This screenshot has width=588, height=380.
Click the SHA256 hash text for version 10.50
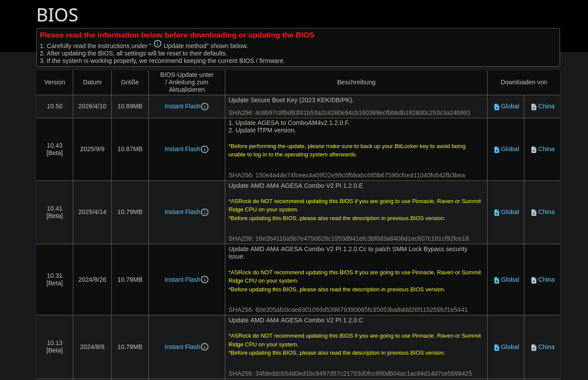coord(349,113)
